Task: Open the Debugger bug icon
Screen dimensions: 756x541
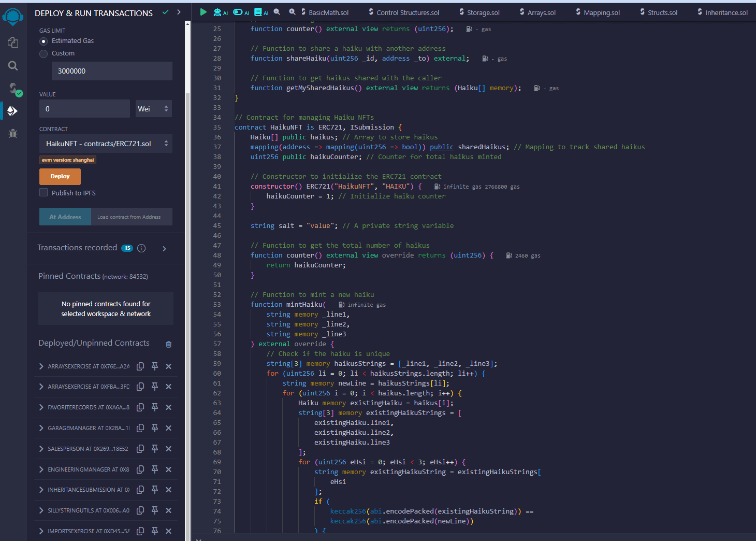Action: [x=13, y=133]
